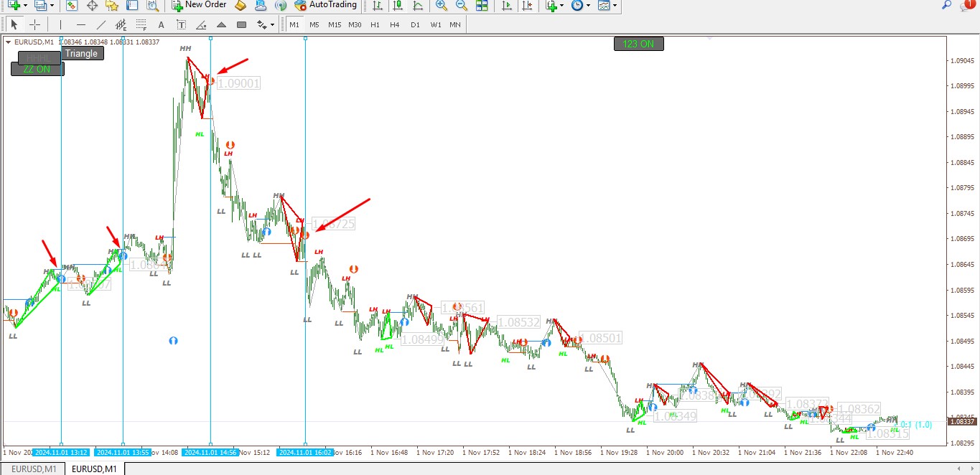Open the Strategy Tester icon
Image resolution: width=980 pixels, height=475 pixels.
152,6
